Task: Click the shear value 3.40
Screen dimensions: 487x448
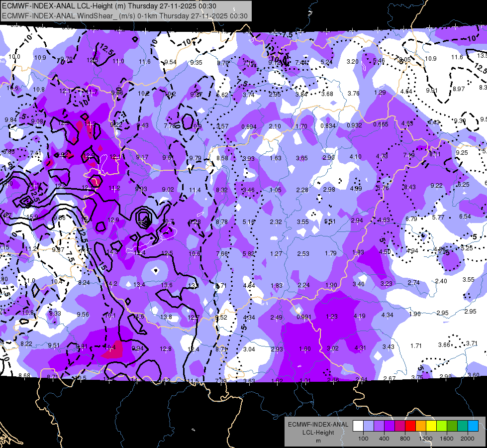Action: coord(359,284)
